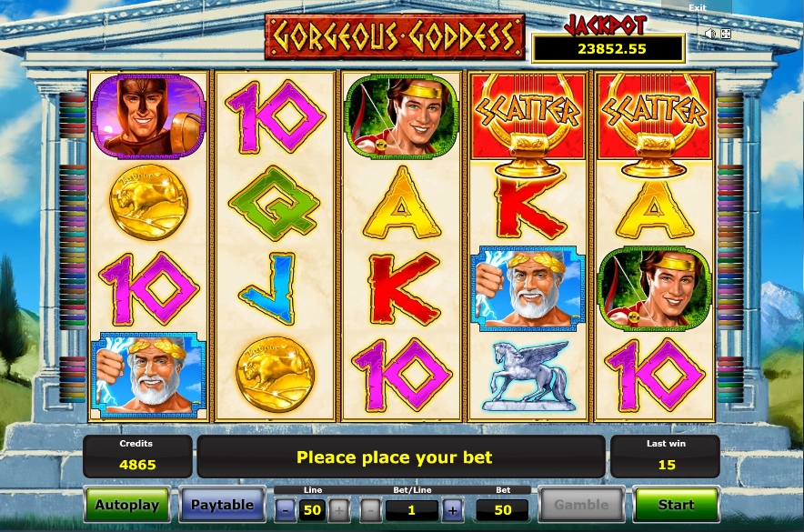Toggle fullscreen mode icon
This screenshot has width=804, height=532.
tap(726, 34)
